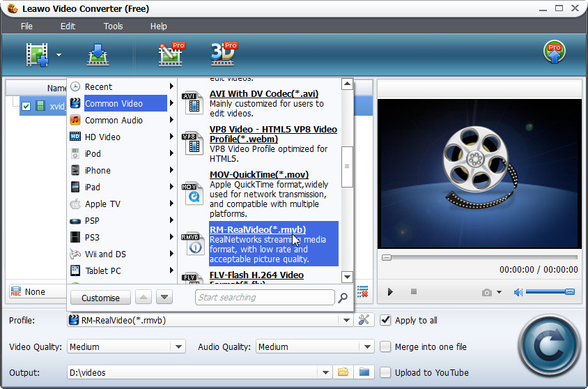Open the Profile dropdown

click(x=346, y=321)
